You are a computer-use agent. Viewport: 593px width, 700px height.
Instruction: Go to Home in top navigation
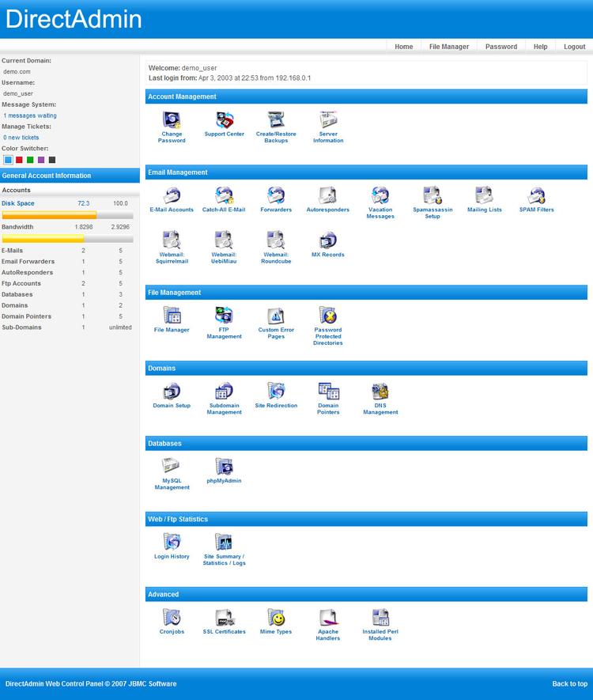(x=404, y=47)
